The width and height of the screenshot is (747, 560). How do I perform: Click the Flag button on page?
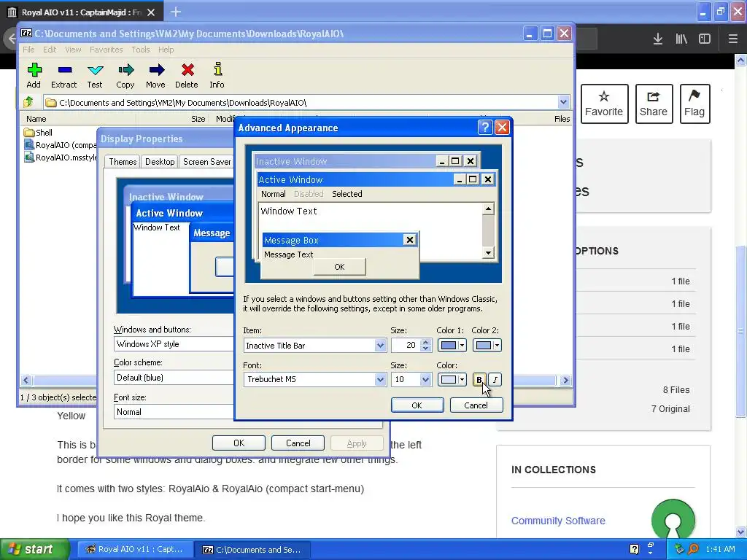coord(694,104)
